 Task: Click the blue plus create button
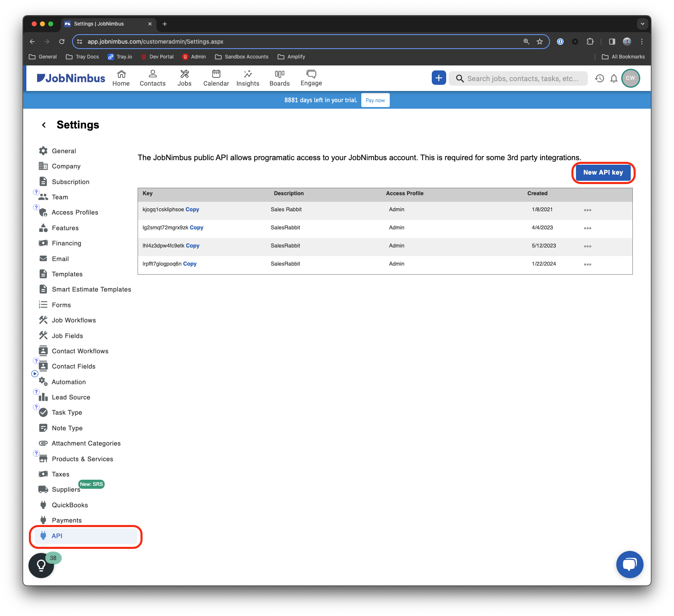pyautogui.click(x=439, y=78)
